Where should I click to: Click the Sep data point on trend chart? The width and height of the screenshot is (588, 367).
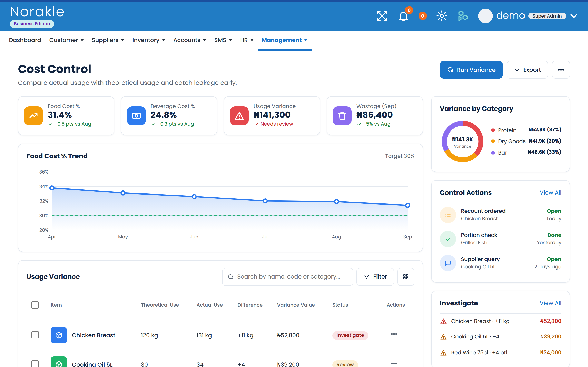pyautogui.click(x=408, y=205)
